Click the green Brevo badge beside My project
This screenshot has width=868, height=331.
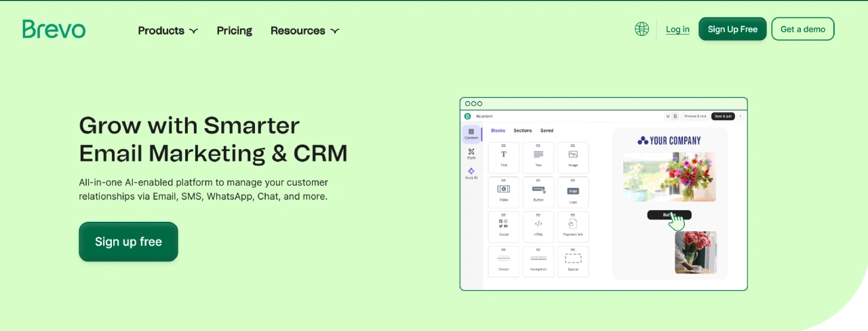coord(467,116)
